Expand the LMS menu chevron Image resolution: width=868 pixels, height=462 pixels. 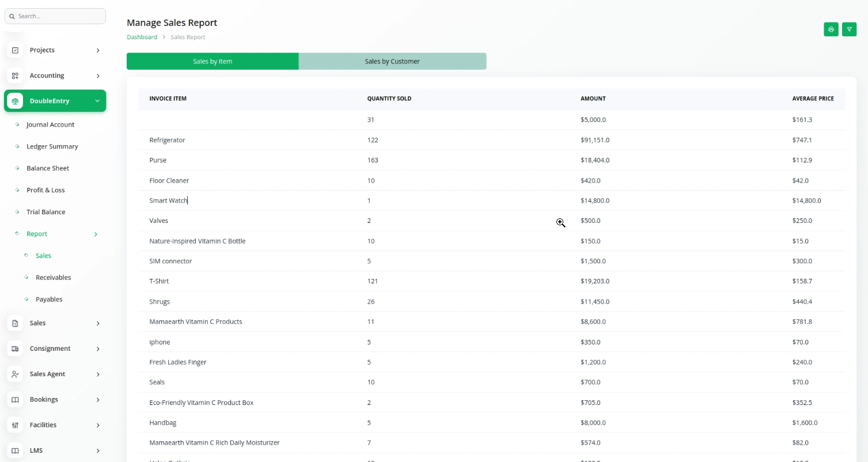(98, 450)
